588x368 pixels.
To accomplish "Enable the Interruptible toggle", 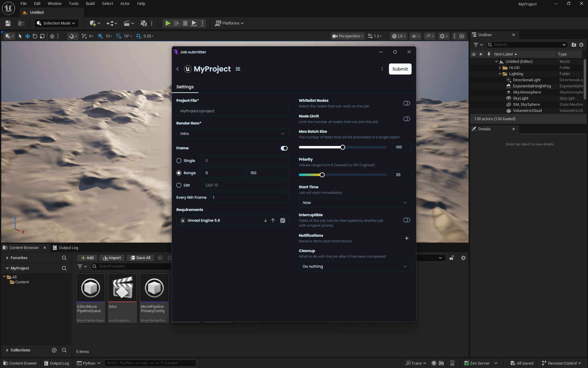I will [x=407, y=220].
